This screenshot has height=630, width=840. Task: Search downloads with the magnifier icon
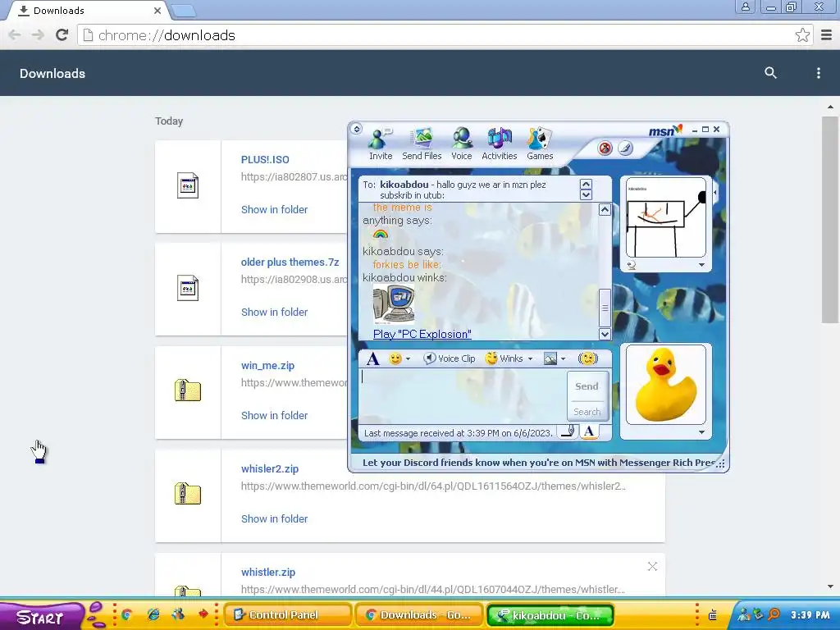(770, 73)
